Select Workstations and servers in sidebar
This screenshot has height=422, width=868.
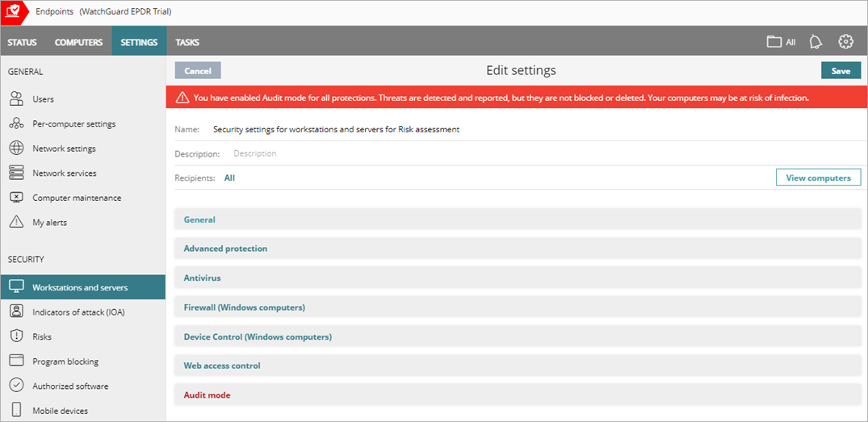pyautogui.click(x=83, y=287)
